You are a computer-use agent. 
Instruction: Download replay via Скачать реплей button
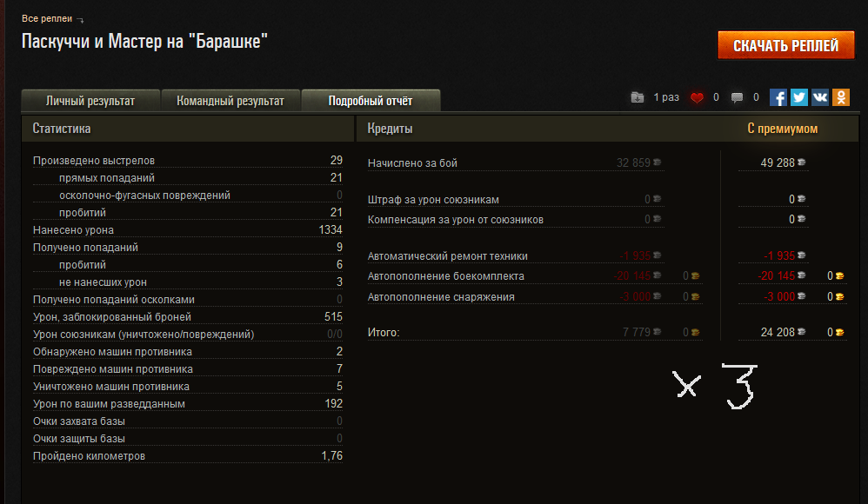coord(785,45)
